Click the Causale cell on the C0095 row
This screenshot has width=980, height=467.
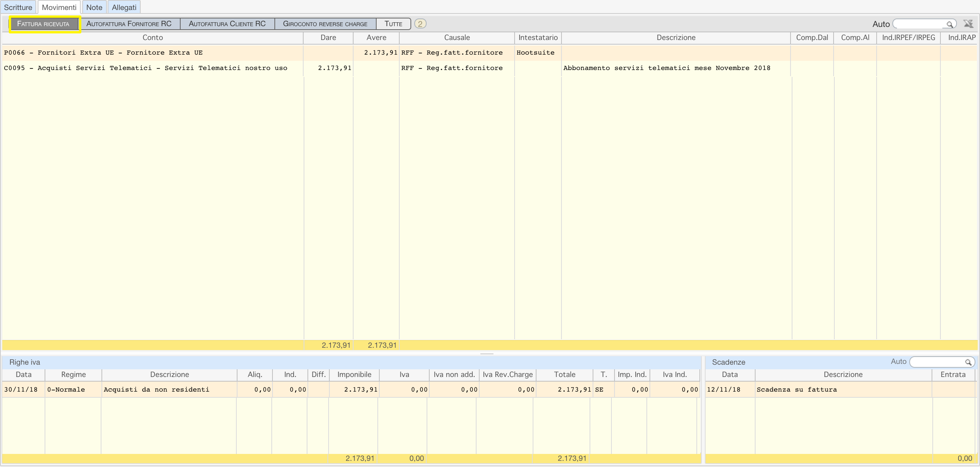(457, 68)
